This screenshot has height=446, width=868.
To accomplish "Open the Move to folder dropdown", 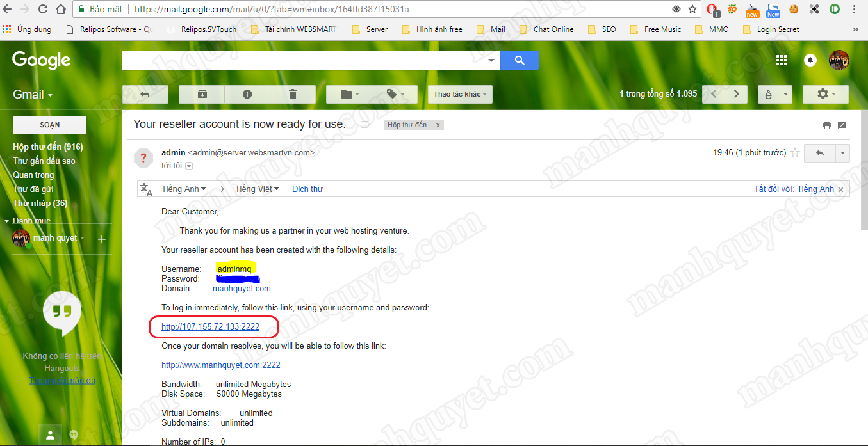I will coord(349,94).
